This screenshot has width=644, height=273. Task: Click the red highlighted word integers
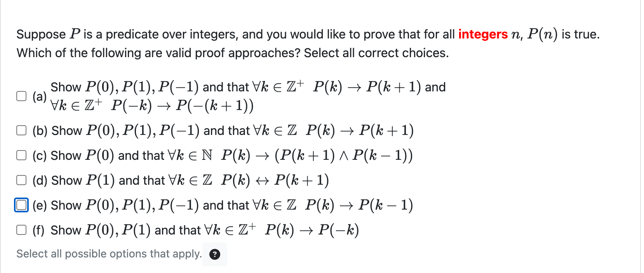(482, 34)
